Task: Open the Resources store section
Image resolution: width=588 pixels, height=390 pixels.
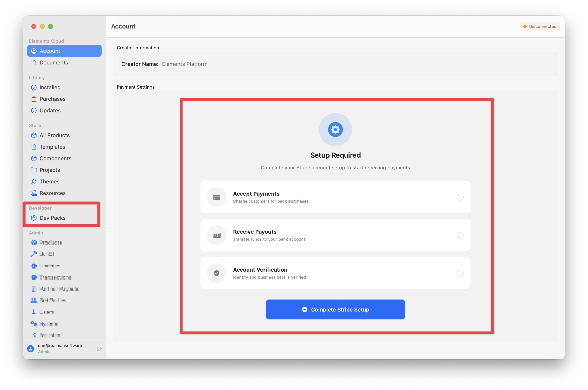Action: [x=52, y=193]
